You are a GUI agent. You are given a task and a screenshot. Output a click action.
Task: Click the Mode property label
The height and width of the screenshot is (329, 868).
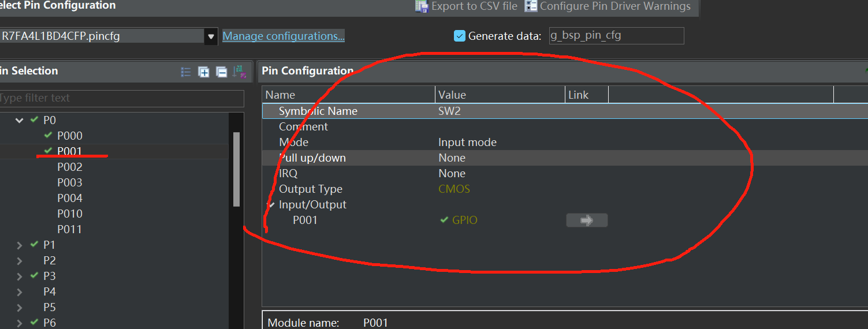(293, 142)
